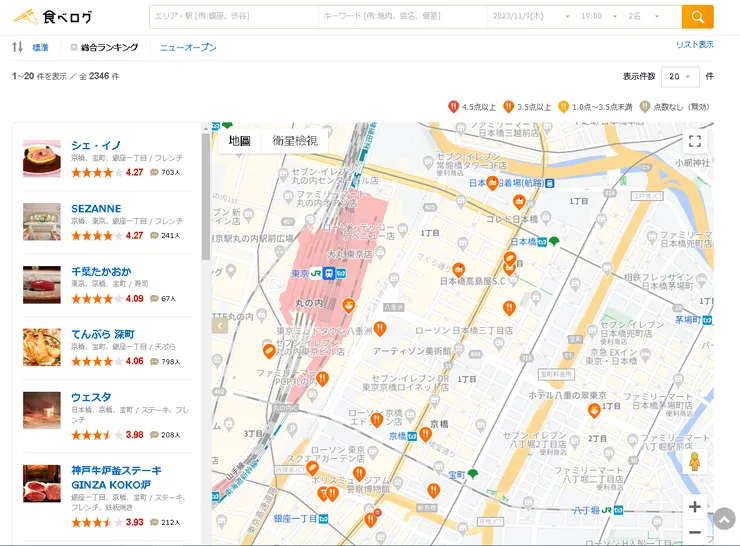This screenshot has width=740, height=546.
Task: Select the ニューオープン sort option
Action: [188, 47]
